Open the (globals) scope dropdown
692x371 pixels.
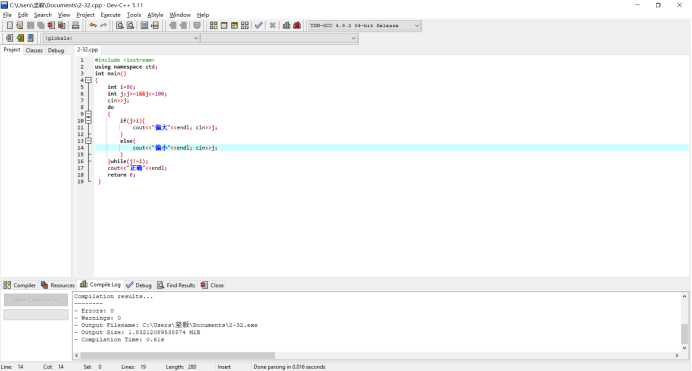[x=122, y=38]
